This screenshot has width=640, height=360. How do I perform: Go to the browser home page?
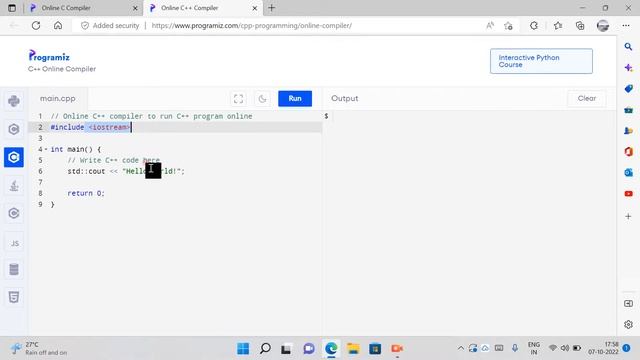pyautogui.click(x=58, y=26)
